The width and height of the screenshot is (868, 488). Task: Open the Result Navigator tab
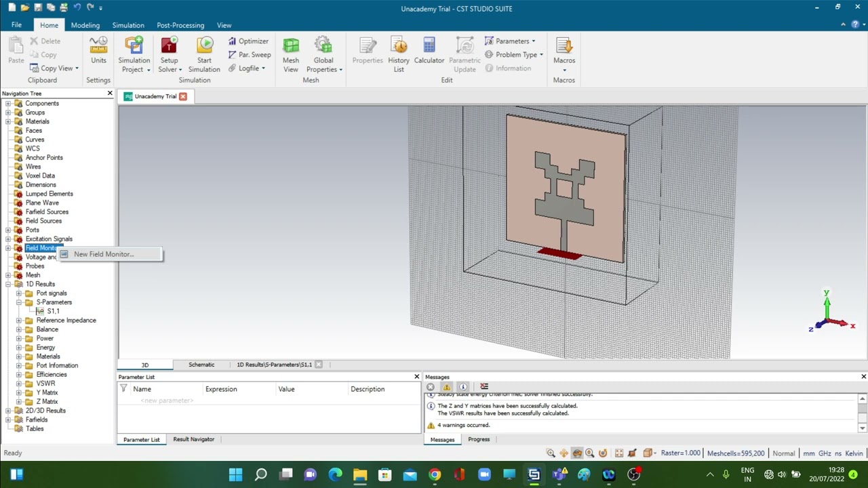click(x=193, y=439)
